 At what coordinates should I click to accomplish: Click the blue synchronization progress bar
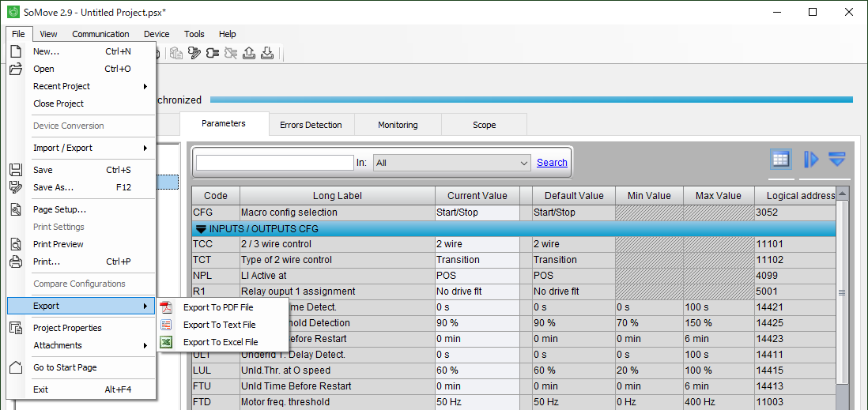pyautogui.click(x=531, y=100)
